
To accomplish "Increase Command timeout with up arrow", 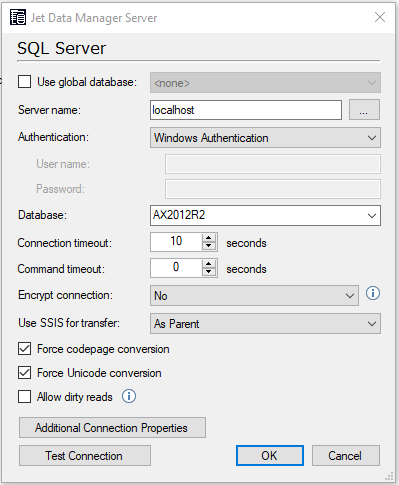I will pos(209,264).
